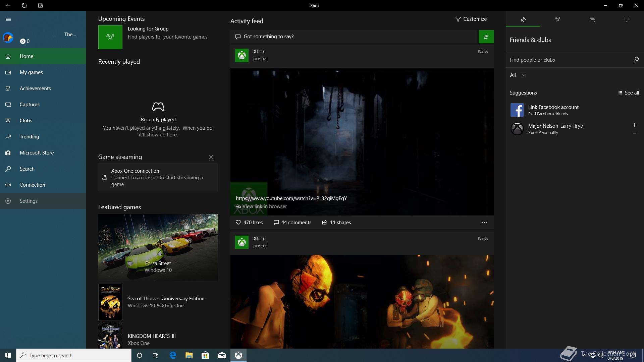Open Microsoft Store in sidebar
The image size is (644, 362).
[x=43, y=153]
